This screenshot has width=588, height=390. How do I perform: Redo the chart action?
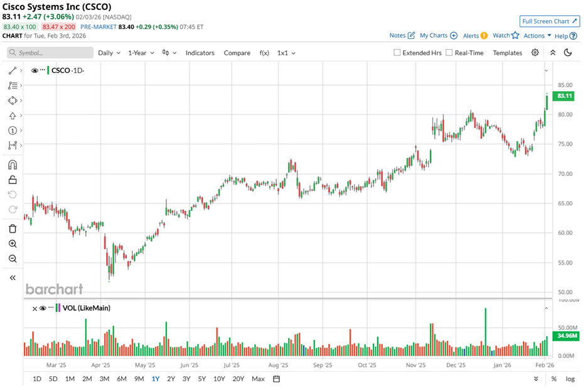coord(13,210)
